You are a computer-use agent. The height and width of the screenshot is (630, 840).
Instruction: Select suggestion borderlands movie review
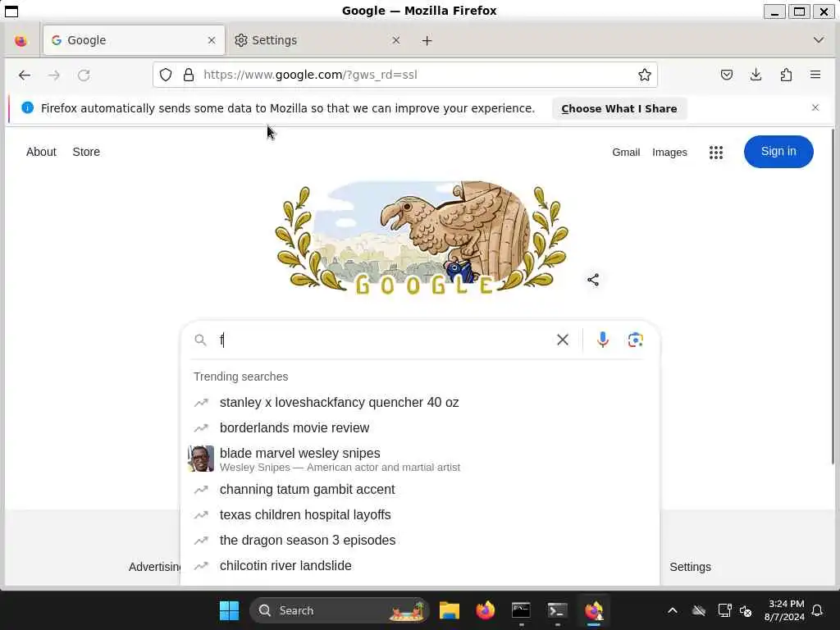pyautogui.click(x=420, y=427)
